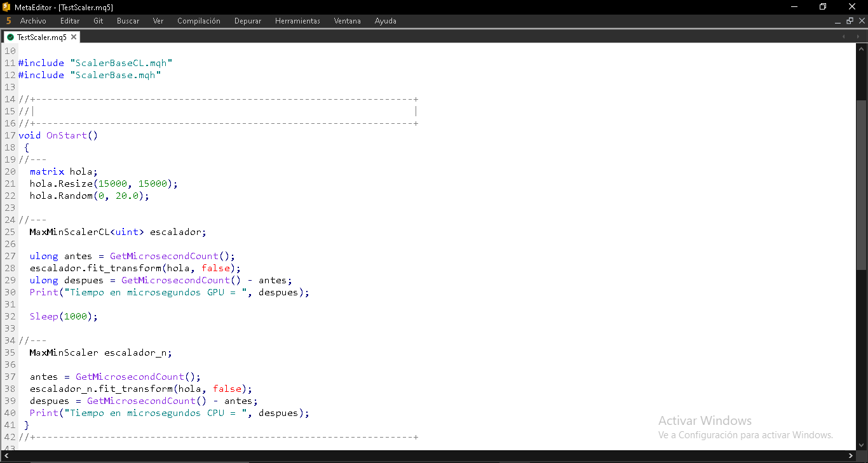Open the Archivo menu
The width and height of the screenshot is (868, 463).
[33, 21]
